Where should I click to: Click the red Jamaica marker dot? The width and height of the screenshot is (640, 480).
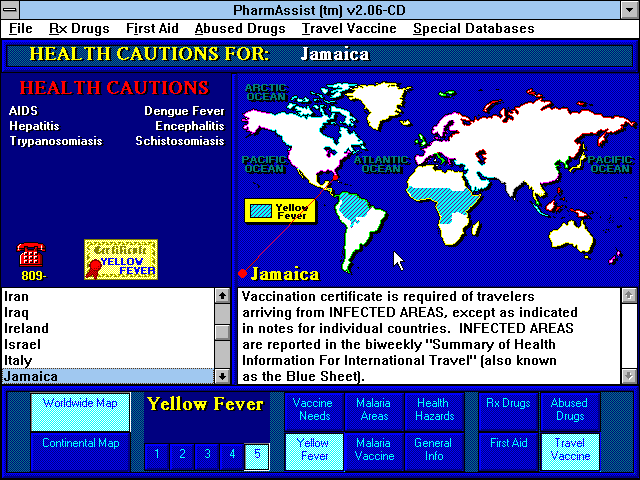pos(243,273)
